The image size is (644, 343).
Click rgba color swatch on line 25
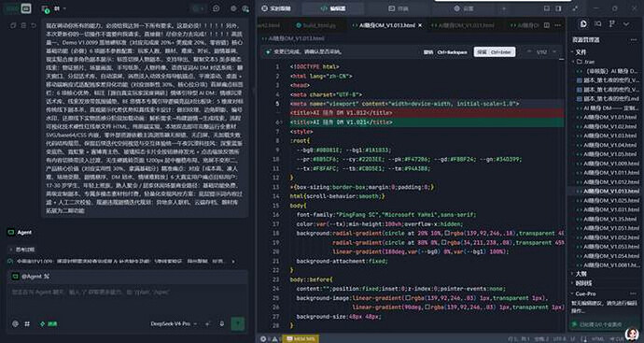(x=408, y=298)
